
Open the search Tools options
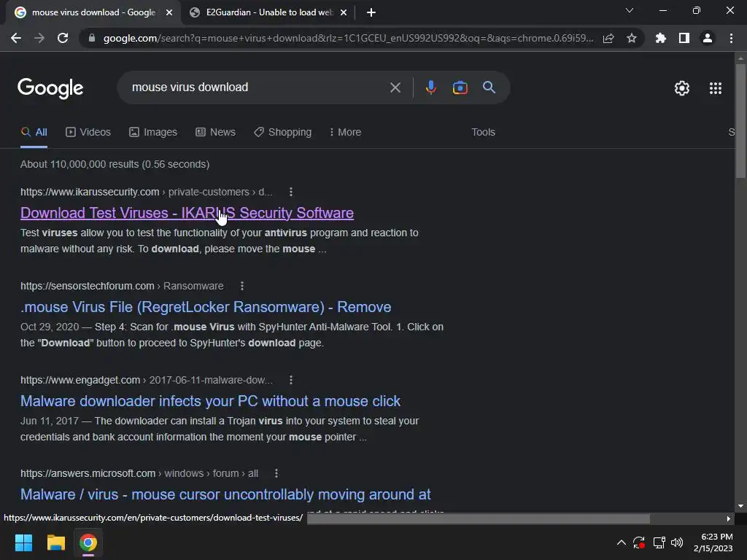click(x=483, y=133)
